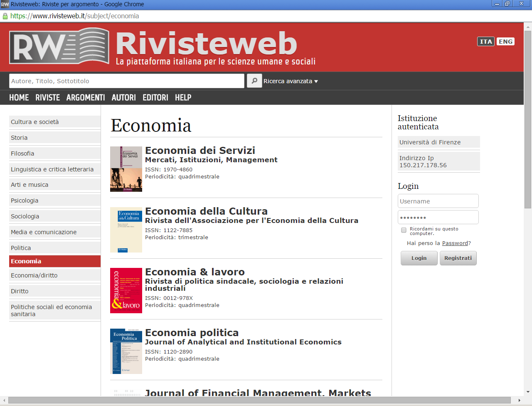This screenshot has height=406, width=532.
Task: Open Economia & lavoro journal title
Action: 195,272
